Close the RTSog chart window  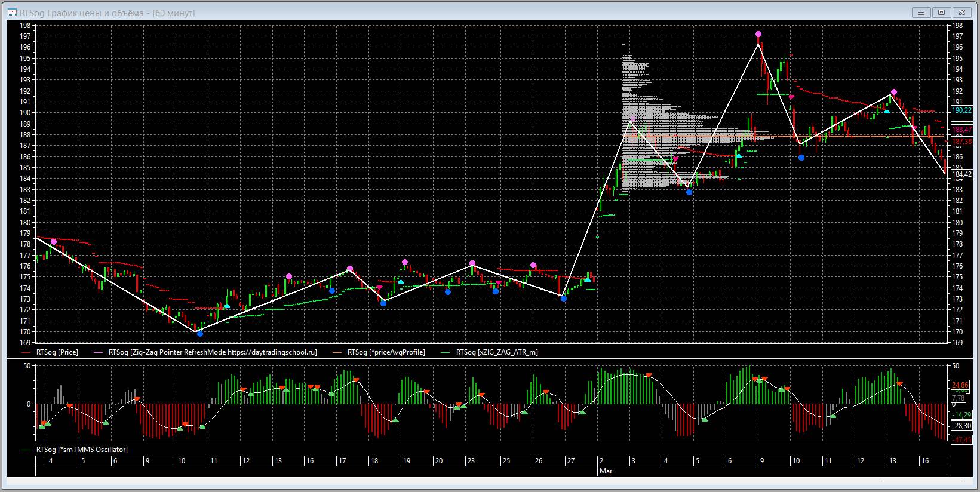coord(961,12)
